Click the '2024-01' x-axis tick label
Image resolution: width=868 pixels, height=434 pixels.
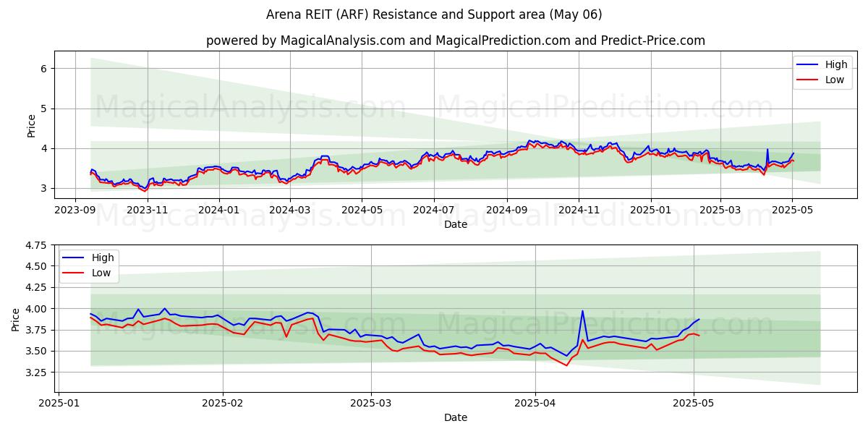coord(218,210)
